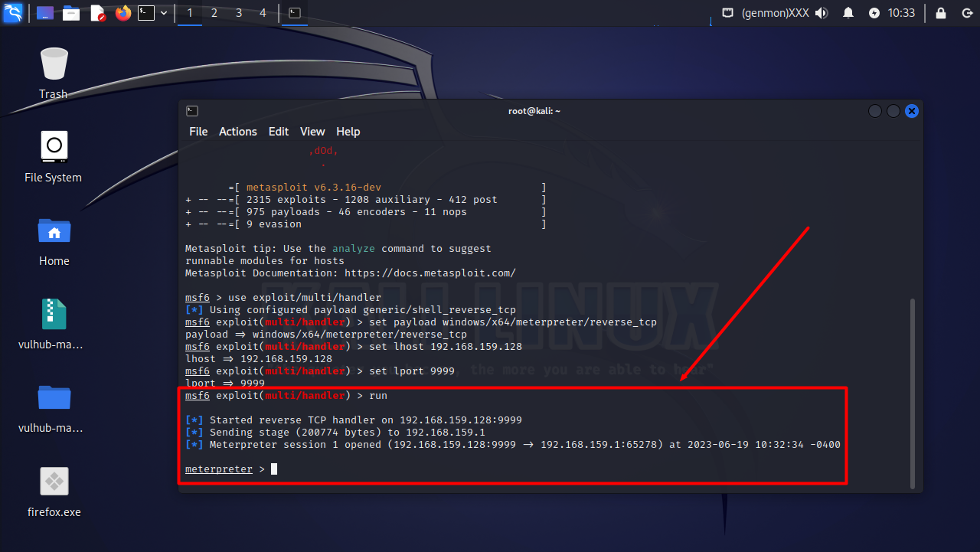Click the volume speaker icon

(822, 13)
